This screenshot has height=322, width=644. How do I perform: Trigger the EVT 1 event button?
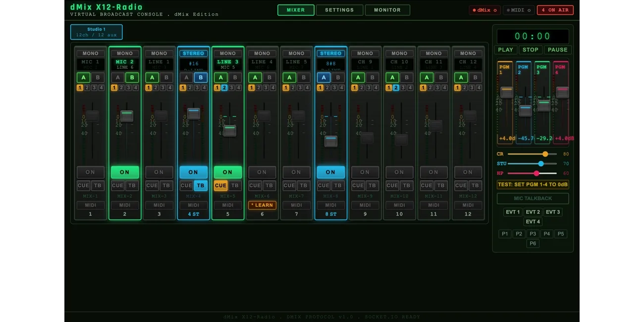click(513, 212)
